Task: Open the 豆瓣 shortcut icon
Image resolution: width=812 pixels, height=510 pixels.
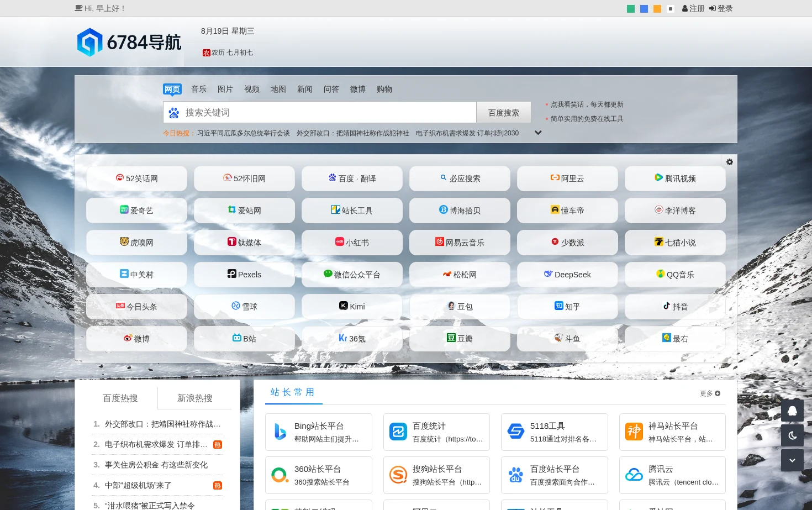Action: [451, 338]
